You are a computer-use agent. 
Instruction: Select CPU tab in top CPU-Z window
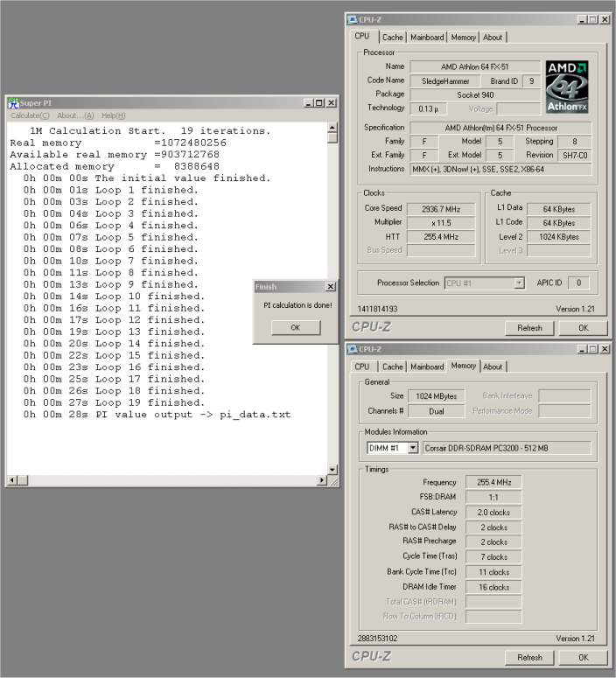click(x=362, y=36)
